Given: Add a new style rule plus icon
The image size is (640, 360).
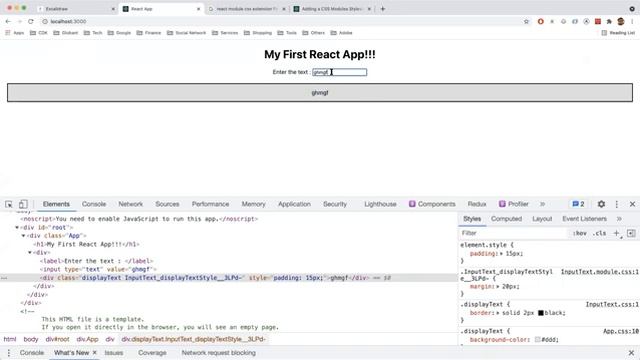Looking at the screenshot, I should 616,233.
